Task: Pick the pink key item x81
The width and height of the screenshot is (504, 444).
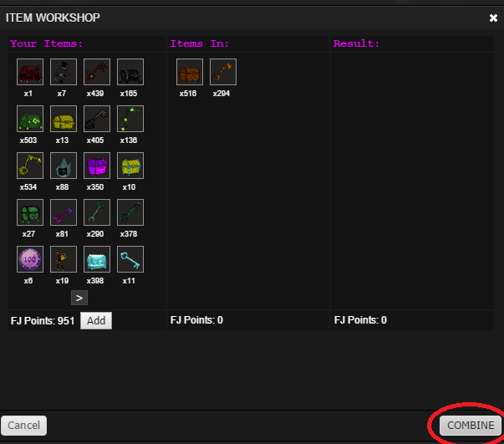Action: 64,212
